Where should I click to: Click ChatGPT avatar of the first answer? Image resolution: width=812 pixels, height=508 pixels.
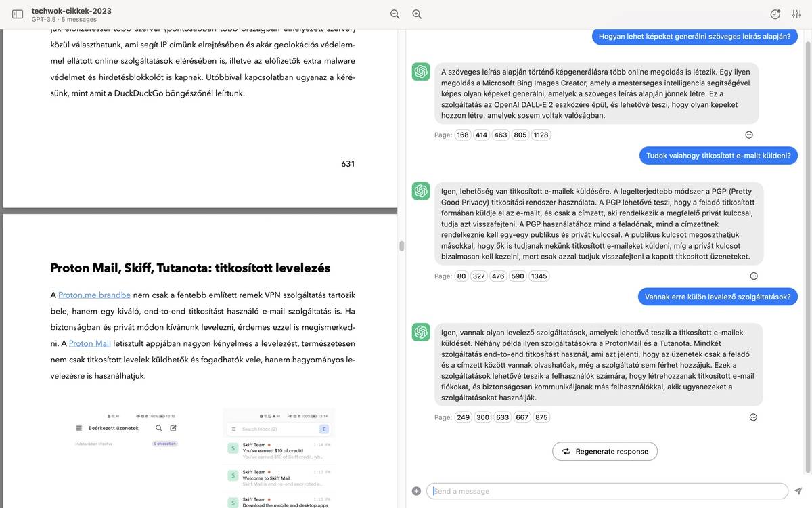[421, 72]
